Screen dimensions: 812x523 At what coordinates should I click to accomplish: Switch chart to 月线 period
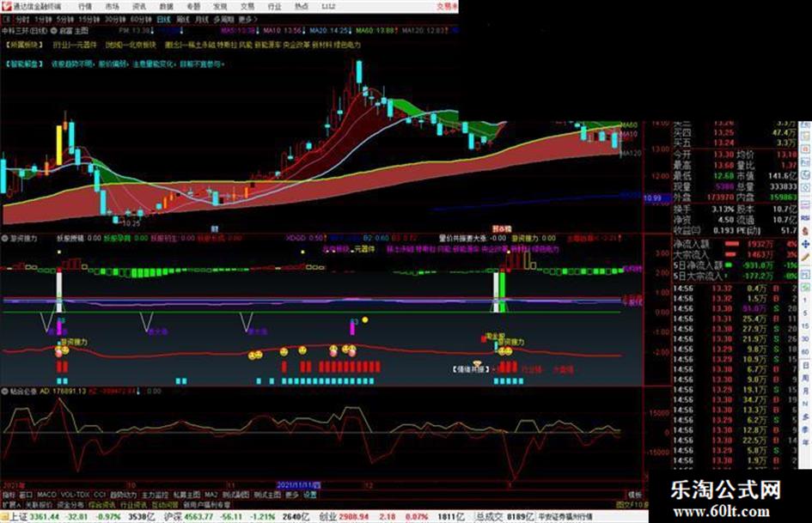(201, 20)
